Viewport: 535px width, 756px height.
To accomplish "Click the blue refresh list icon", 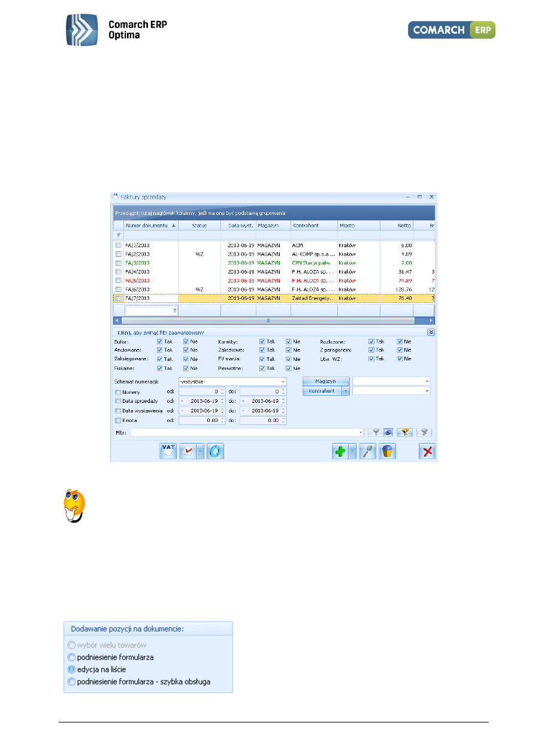I will pos(215,451).
